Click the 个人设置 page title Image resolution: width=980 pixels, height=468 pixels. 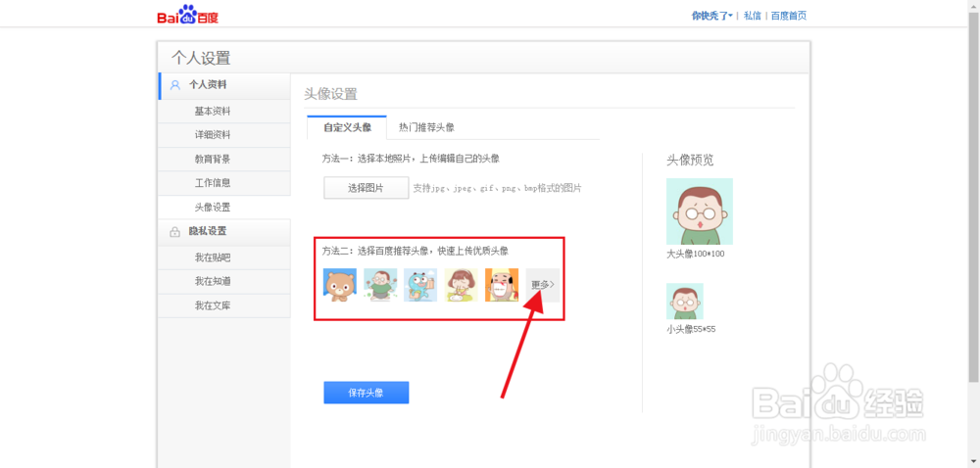[201, 59]
